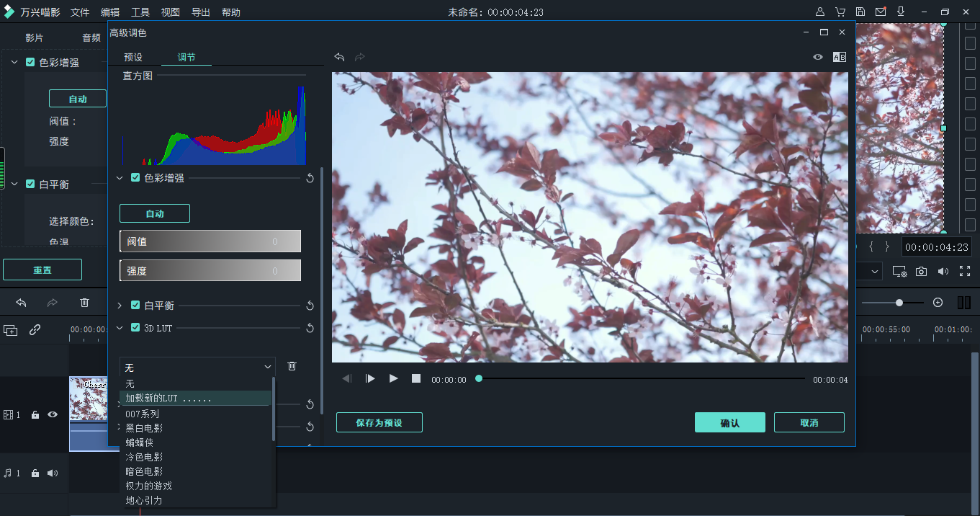
Task: Open the inbox/mail notification icon
Action: click(x=881, y=12)
